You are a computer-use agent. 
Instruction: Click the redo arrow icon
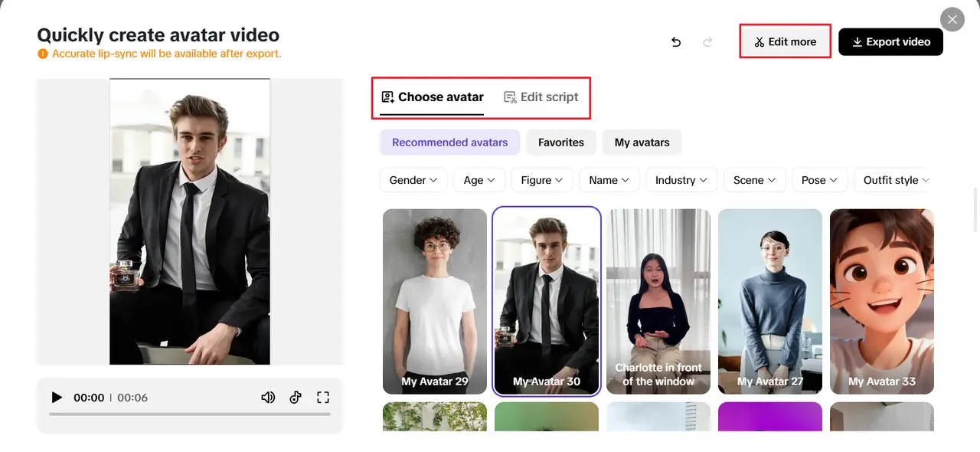[x=708, y=42]
